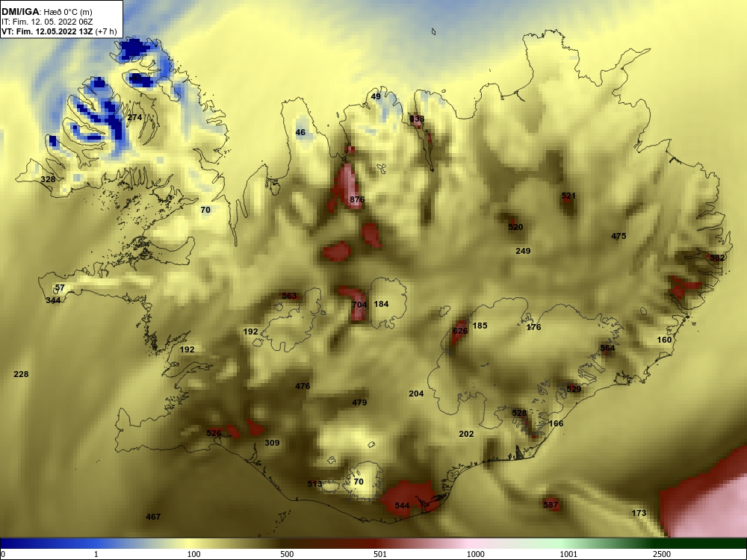Select the 544 value on the south coast
Image resolution: width=747 pixels, height=560 pixels.
coord(402,505)
